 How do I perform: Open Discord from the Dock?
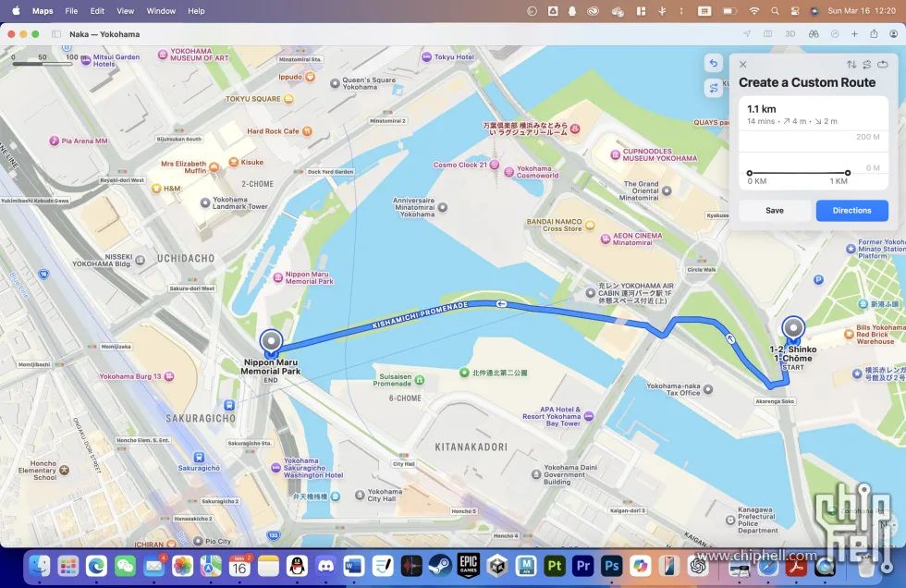click(325, 566)
